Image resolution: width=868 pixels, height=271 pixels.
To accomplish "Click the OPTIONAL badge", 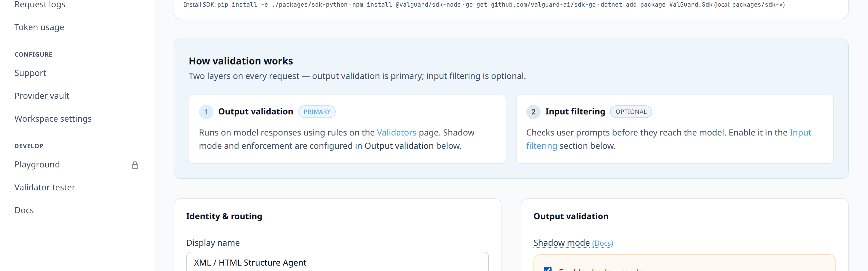I will 631,112.
